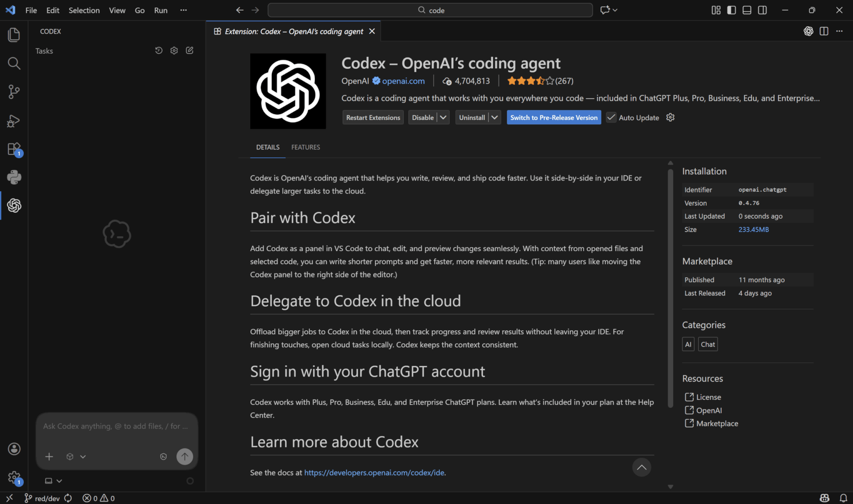Click the Ask Codex anything input field
Screen dimensions: 853x504
(115, 426)
